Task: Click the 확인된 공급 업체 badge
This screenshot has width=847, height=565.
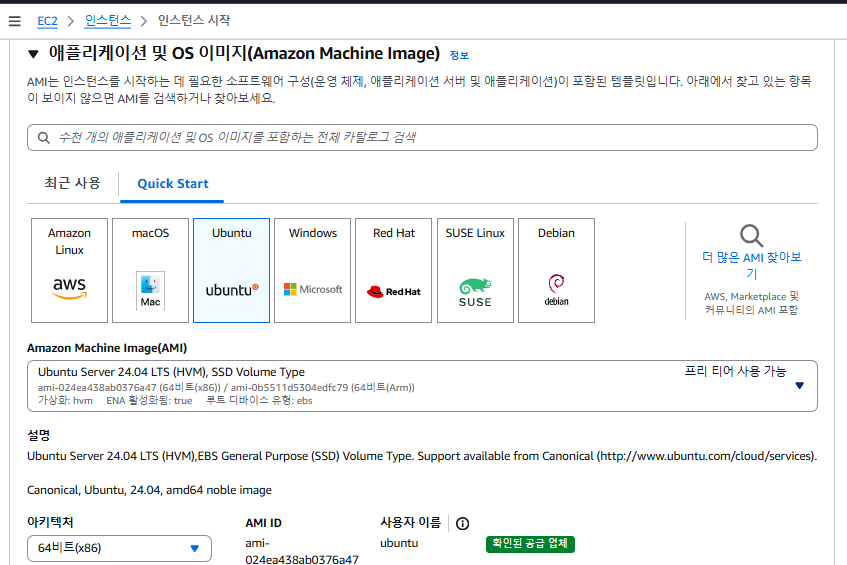Action: coord(530,544)
